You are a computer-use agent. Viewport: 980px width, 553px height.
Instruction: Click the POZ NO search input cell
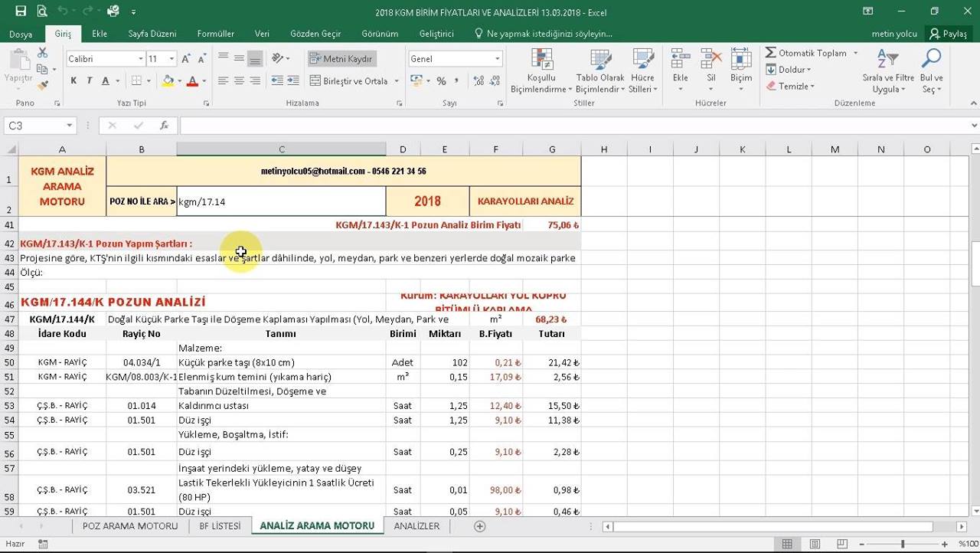[x=281, y=201]
